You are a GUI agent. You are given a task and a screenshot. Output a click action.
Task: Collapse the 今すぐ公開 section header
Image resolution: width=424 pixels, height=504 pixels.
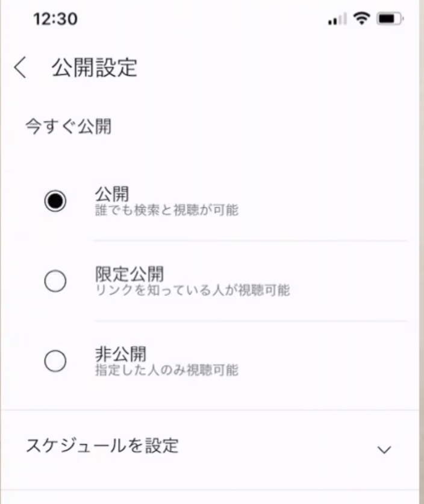click(69, 127)
